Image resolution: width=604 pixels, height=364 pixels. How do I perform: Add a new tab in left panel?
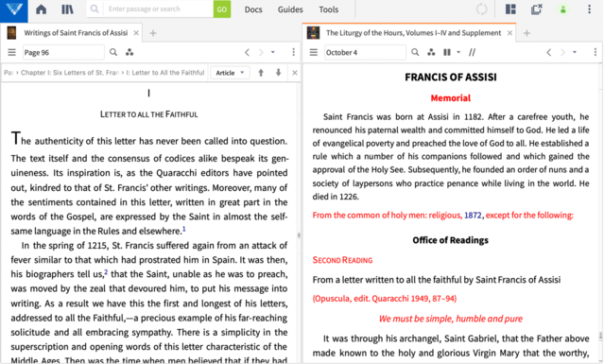click(x=153, y=33)
